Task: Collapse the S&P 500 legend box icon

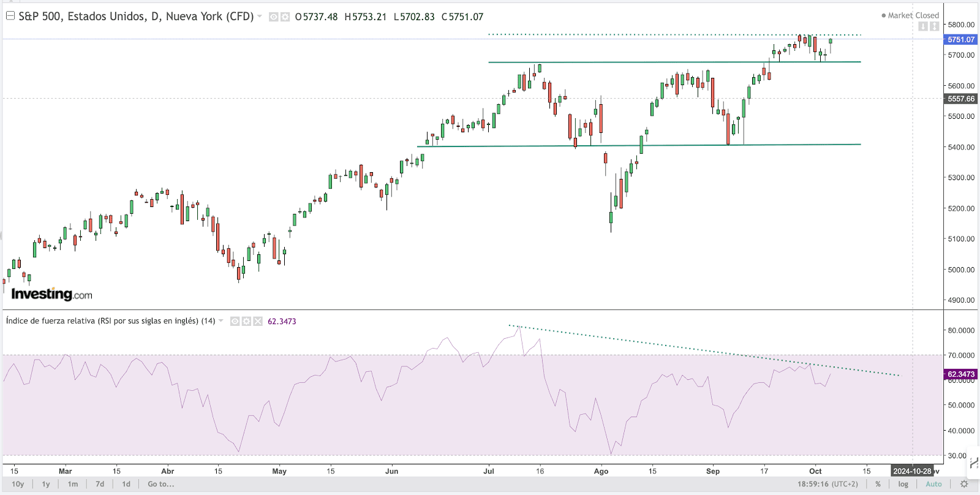Action: [10, 16]
